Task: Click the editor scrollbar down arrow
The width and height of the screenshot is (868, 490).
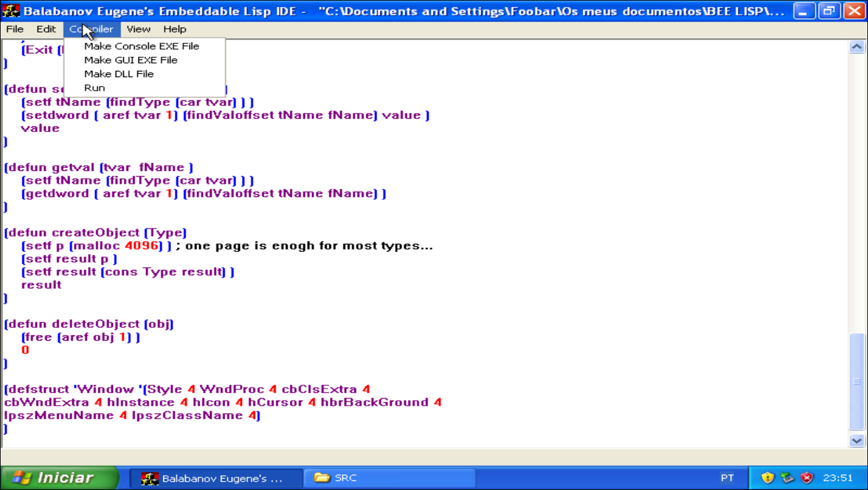Action: [857, 440]
